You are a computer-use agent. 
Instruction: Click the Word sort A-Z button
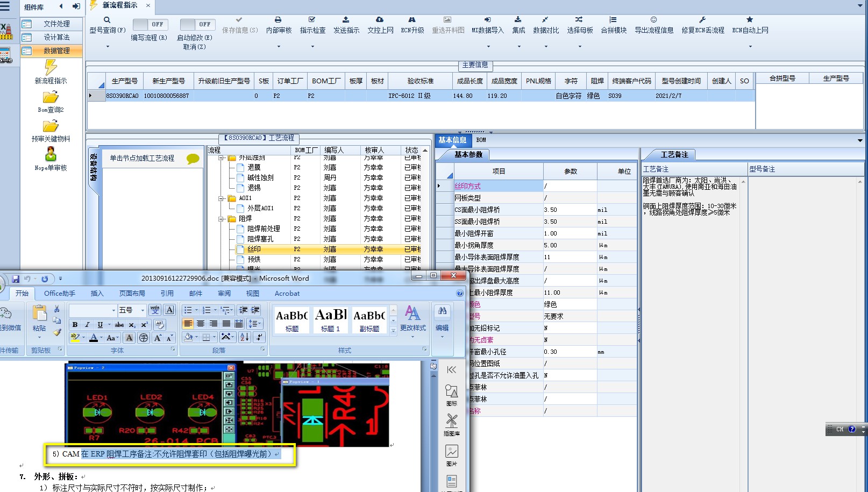click(244, 337)
